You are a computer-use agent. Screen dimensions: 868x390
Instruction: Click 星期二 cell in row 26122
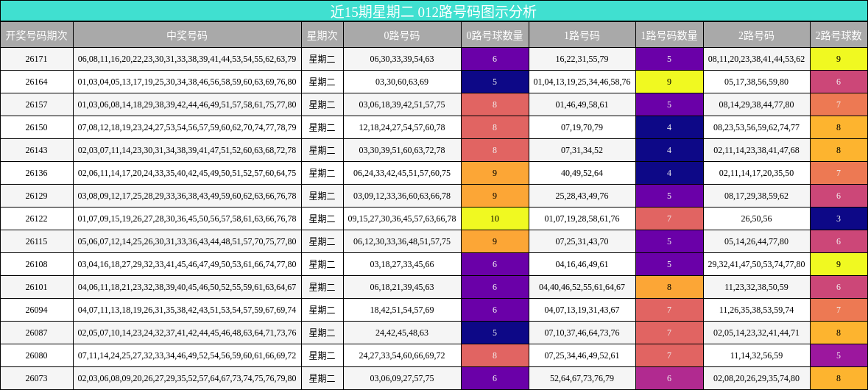(322, 219)
